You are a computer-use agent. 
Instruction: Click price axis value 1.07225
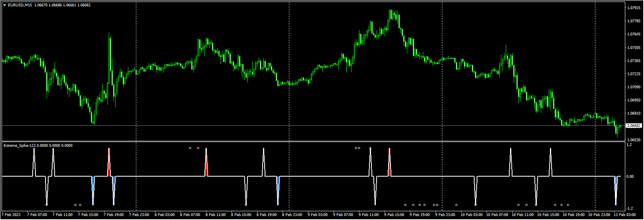633,74
